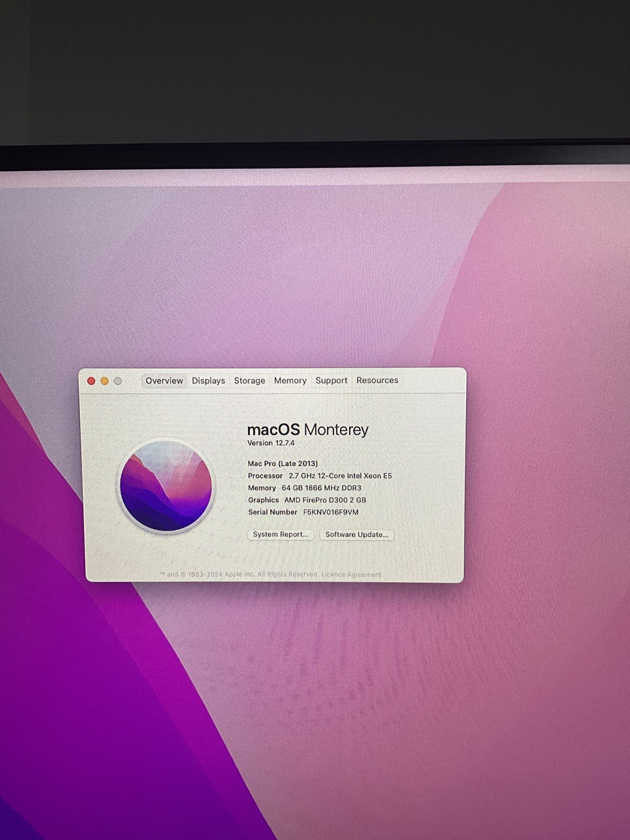Open the Storage tab

(249, 381)
